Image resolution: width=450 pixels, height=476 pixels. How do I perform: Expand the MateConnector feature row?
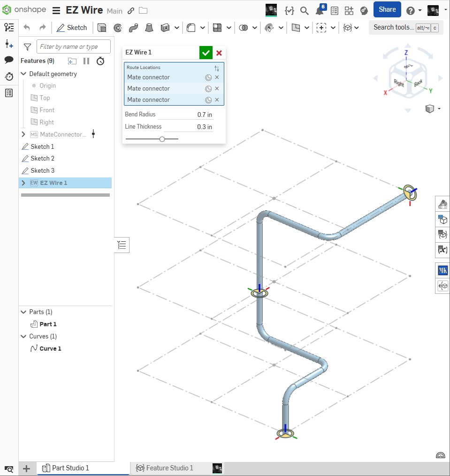pyautogui.click(x=23, y=134)
